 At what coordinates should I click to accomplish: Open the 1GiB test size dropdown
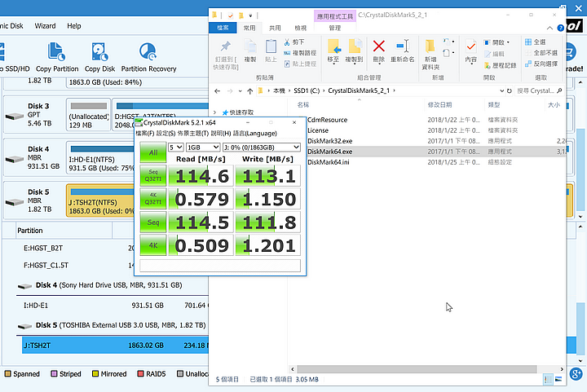point(203,148)
